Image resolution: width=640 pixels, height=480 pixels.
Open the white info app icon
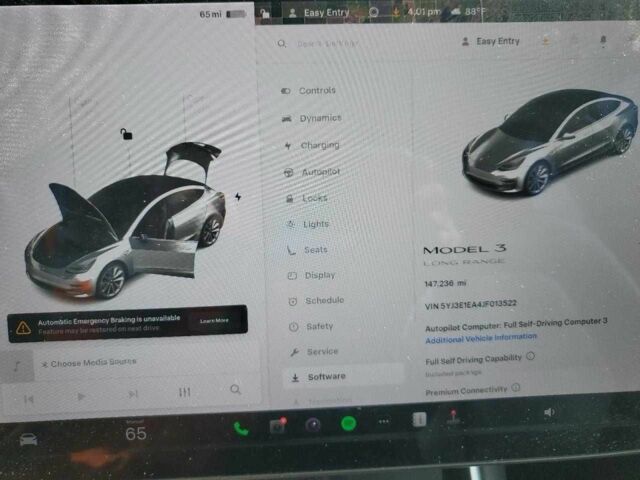419,419
